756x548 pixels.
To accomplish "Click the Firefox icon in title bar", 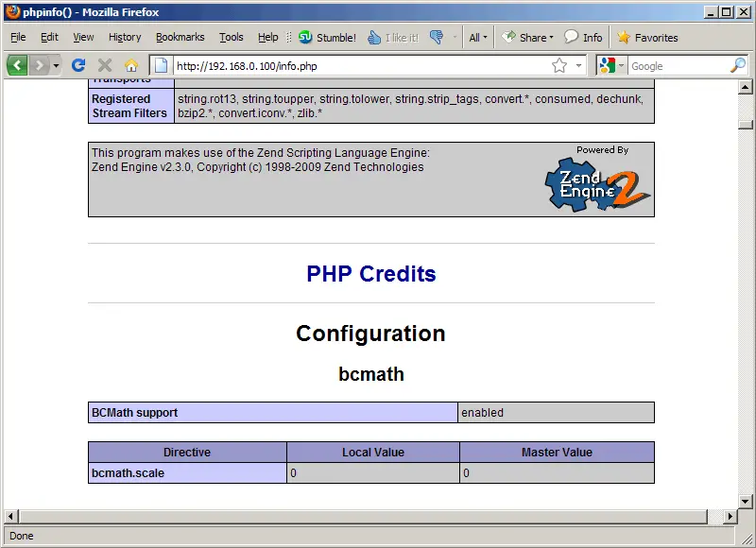I will click(x=13, y=11).
